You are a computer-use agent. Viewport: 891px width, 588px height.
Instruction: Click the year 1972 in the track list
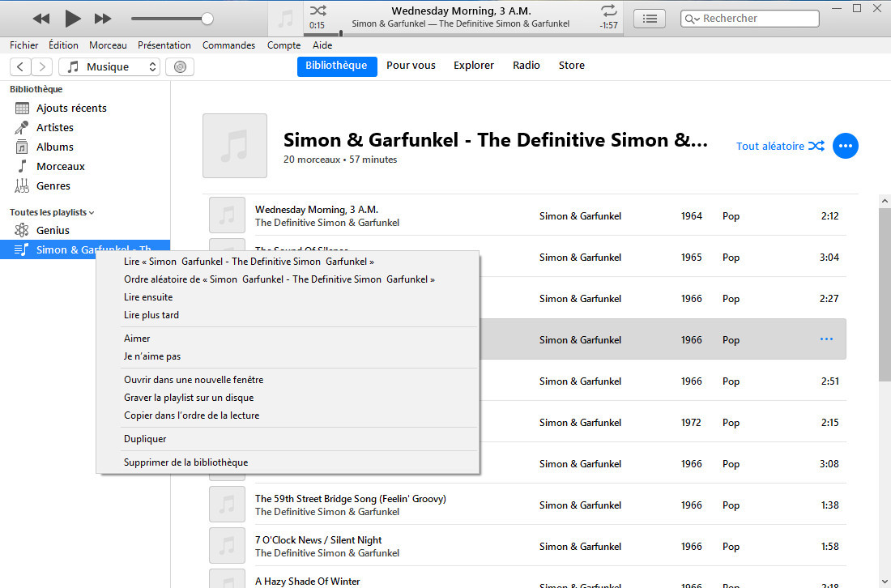(691, 423)
